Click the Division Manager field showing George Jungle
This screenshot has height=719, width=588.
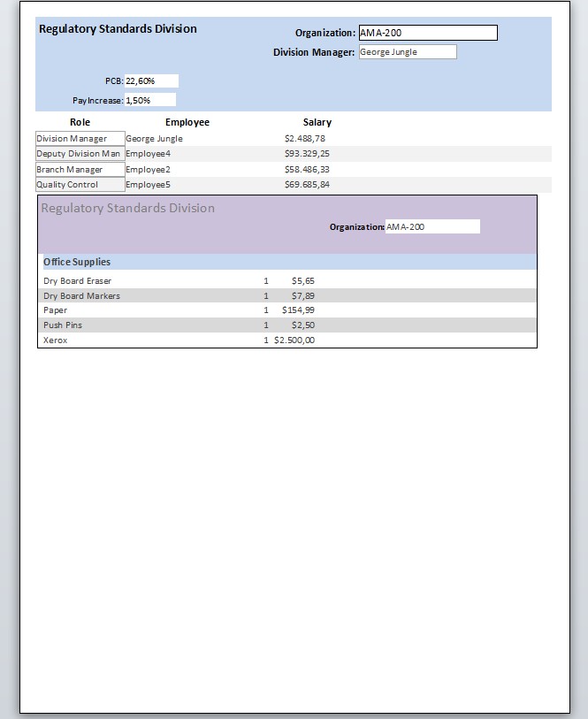408,52
